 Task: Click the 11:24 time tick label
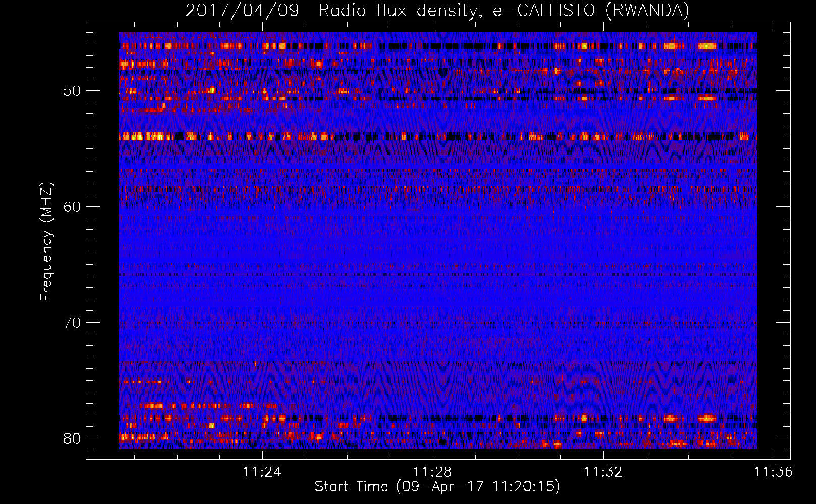tap(262, 472)
